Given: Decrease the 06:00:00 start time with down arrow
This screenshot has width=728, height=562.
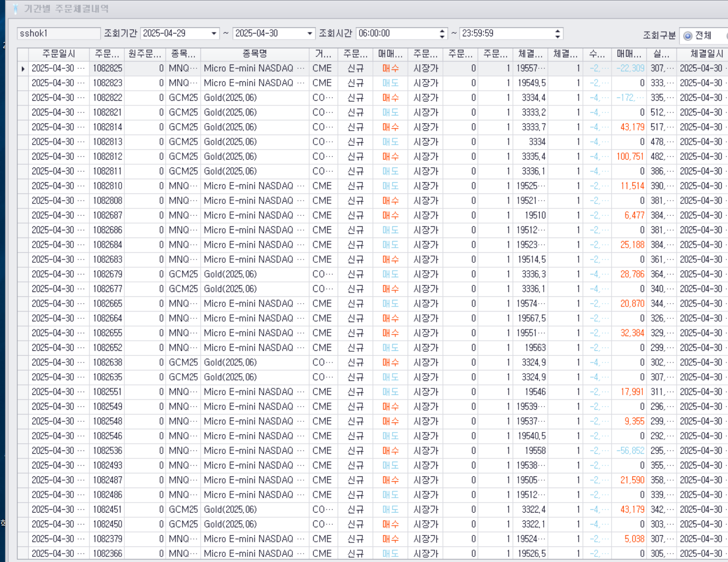Looking at the screenshot, I should [442, 36].
